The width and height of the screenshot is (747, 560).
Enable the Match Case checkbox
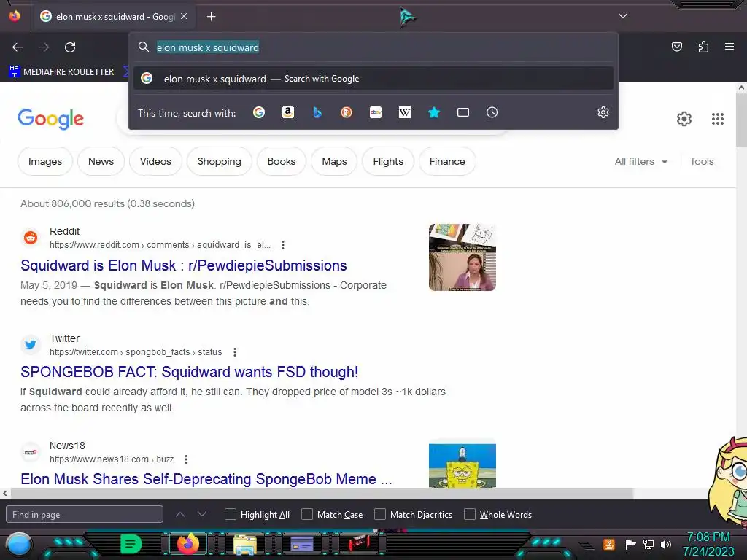307,514
